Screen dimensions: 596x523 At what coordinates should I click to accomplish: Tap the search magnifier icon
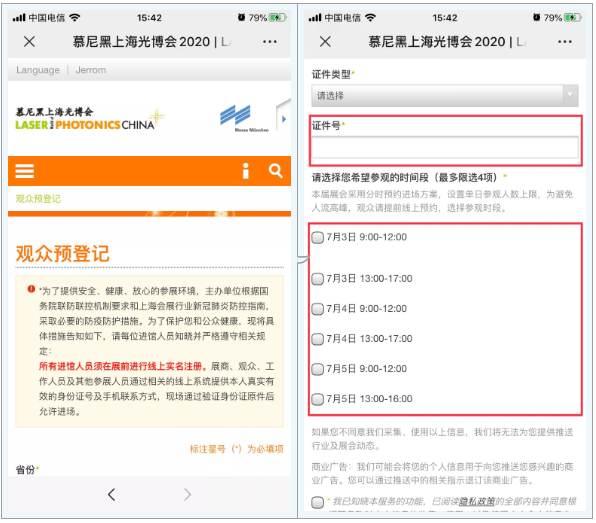[276, 171]
